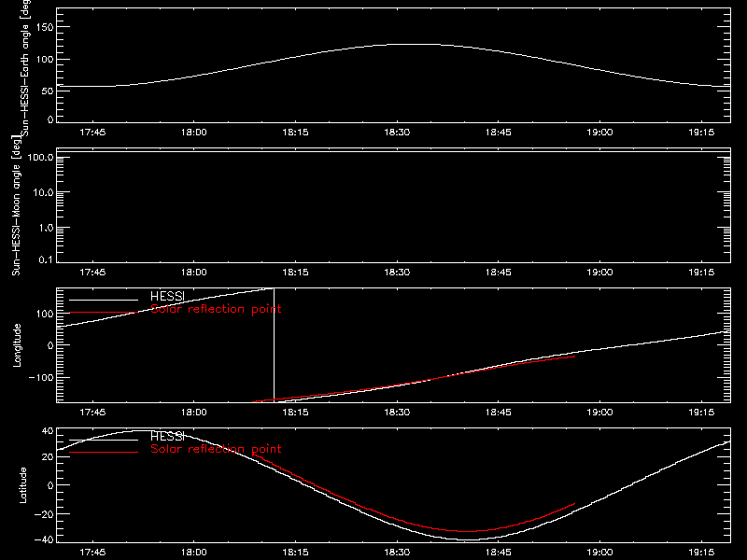
Task: Click 40 tick on Latitude axis
Action: 48,431
